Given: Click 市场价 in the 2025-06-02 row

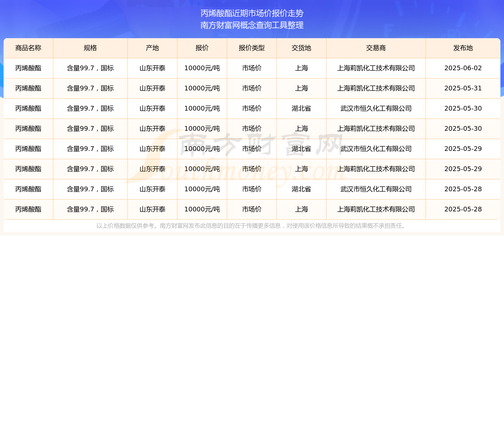Looking at the screenshot, I should (x=252, y=68).
